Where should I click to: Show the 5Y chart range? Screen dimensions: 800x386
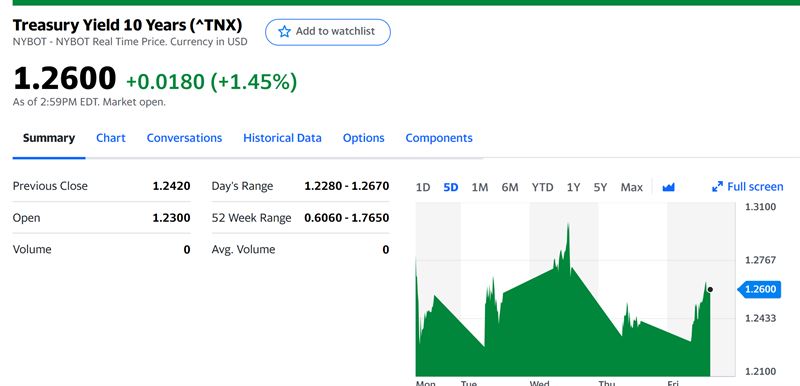point(601,187)
